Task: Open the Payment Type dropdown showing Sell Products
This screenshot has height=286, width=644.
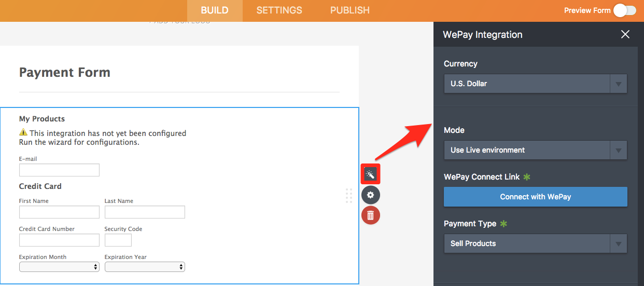Action: [x=536, y=243]
